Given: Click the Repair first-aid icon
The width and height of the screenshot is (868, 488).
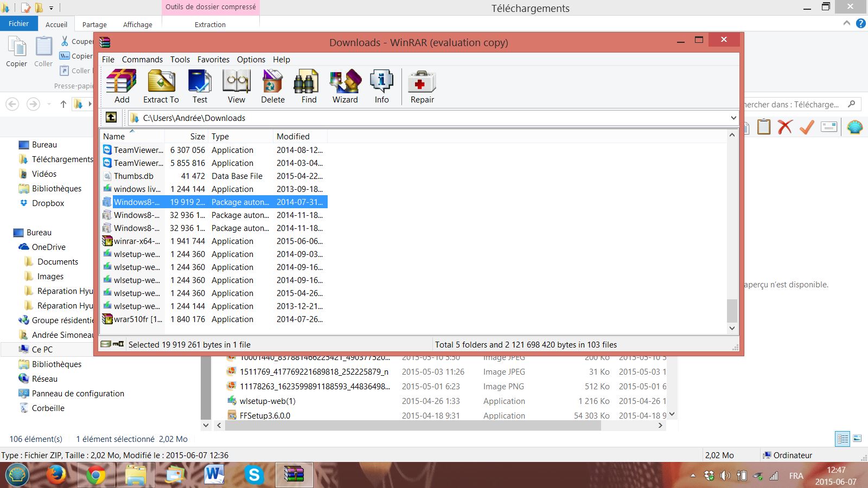Looking at the screenshot, I should 422,86.
